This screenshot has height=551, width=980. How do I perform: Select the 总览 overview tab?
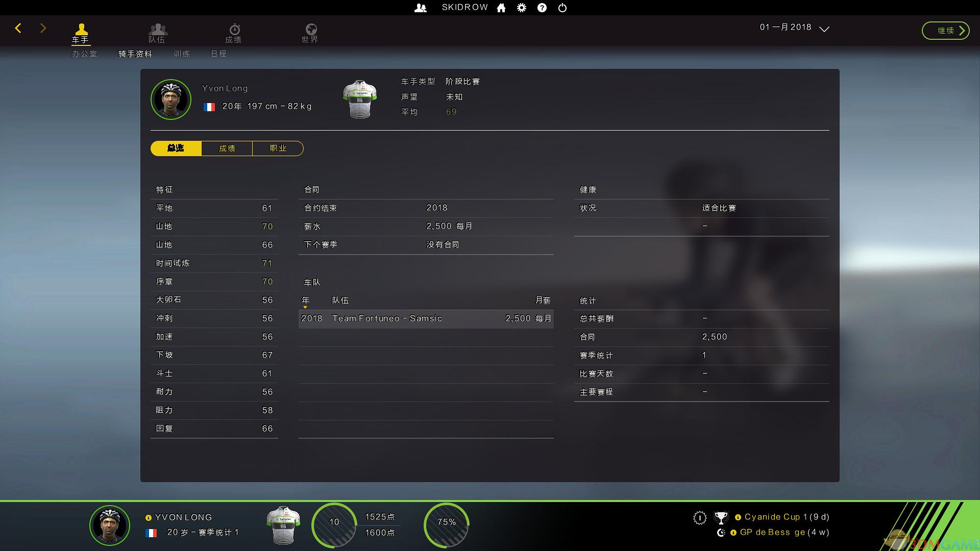pos(176,148)
